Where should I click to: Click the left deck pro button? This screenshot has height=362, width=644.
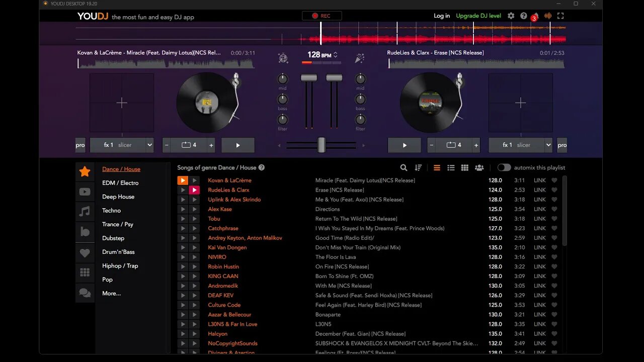tap(80, 145)
